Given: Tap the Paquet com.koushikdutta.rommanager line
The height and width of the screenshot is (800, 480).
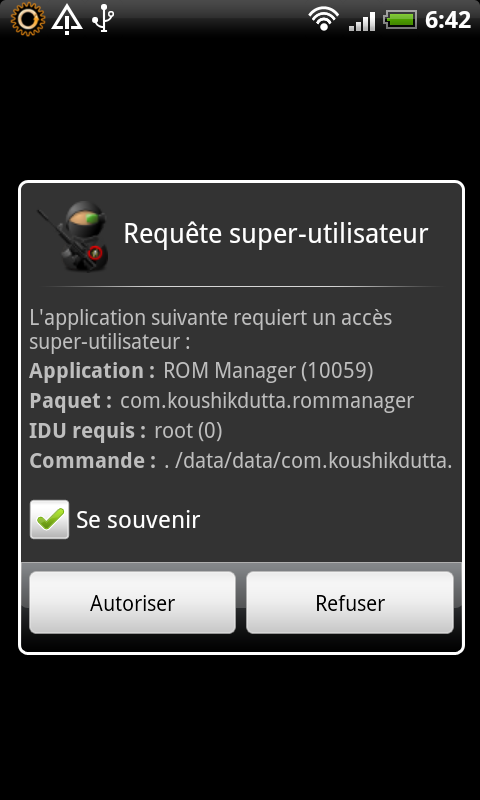Looking at the screenshot, I should [x=221, y=401].
